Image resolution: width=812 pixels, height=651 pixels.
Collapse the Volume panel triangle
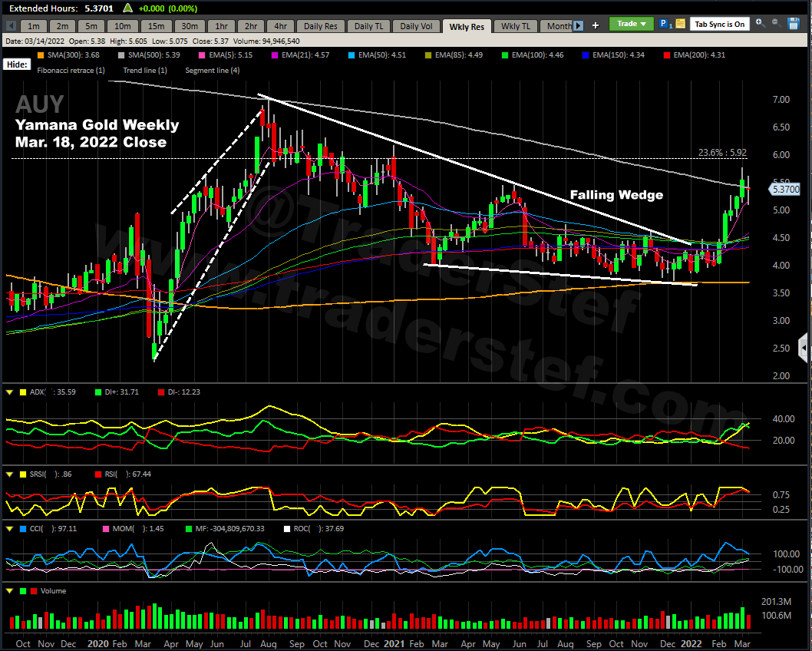tap(9, 591)
